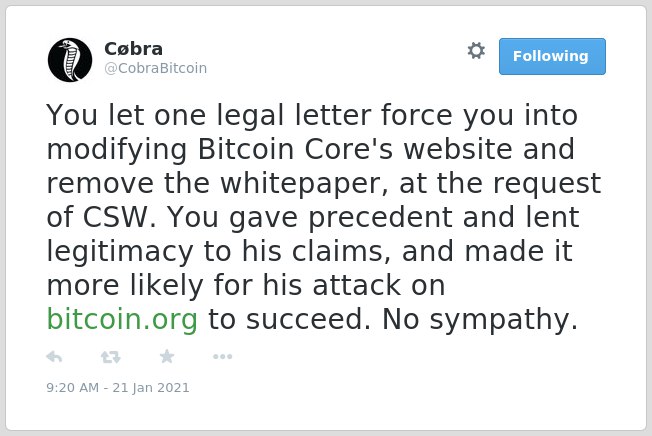This screenshot has width=652, height=436.
Task: Click the "legitimacy" word in tweet
Action: (x=120, y=251)
